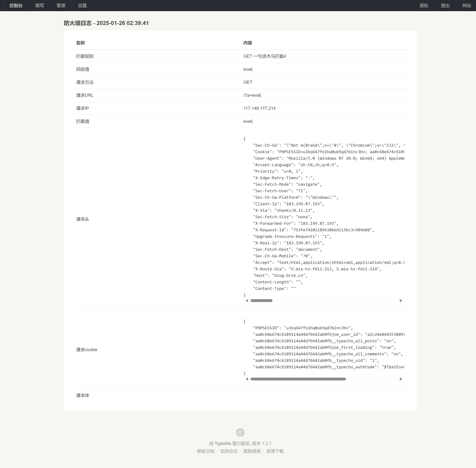Open the 控制台 menu
Screen dimensions: 476x468
pyautogui.click(x=16, y=5)
